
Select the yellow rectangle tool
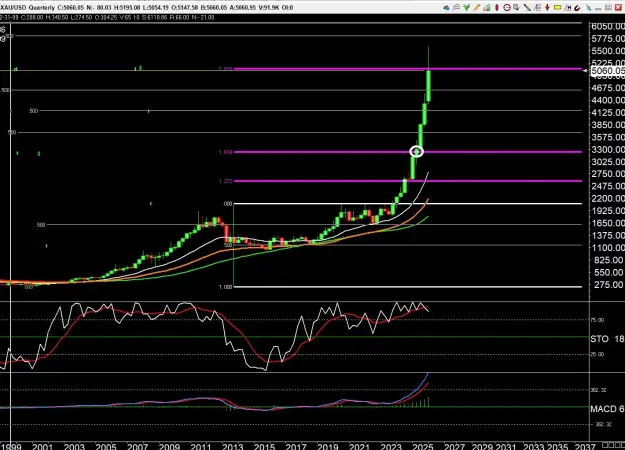[x=558, y=8]
